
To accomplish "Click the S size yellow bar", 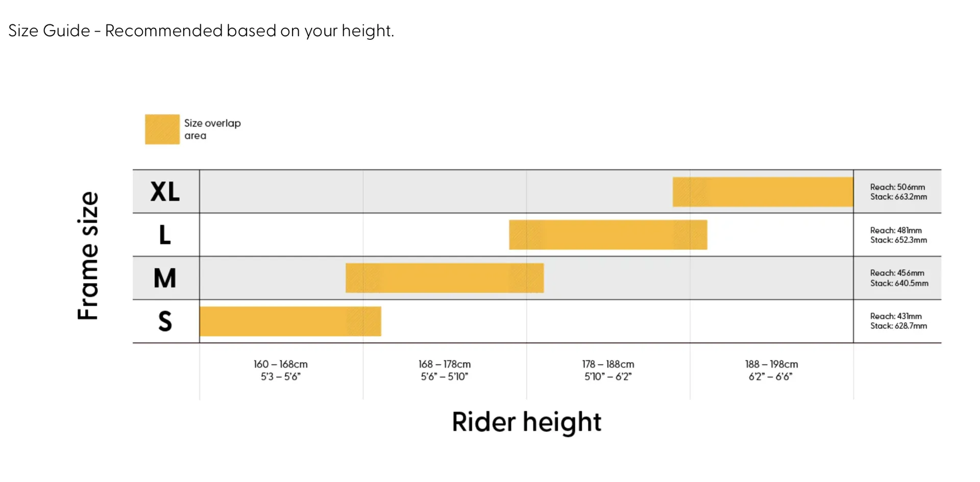I will [x=290, y=321].
